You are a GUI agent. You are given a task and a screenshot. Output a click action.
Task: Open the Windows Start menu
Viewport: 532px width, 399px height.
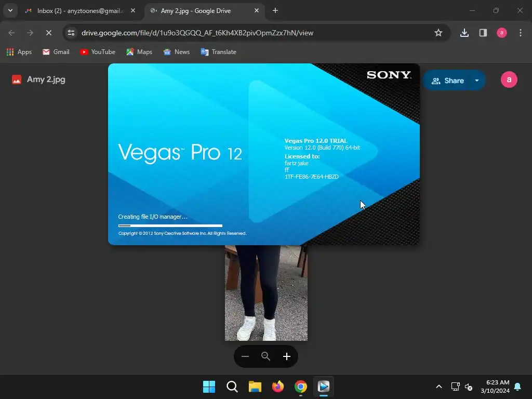[x=209, y=387]
